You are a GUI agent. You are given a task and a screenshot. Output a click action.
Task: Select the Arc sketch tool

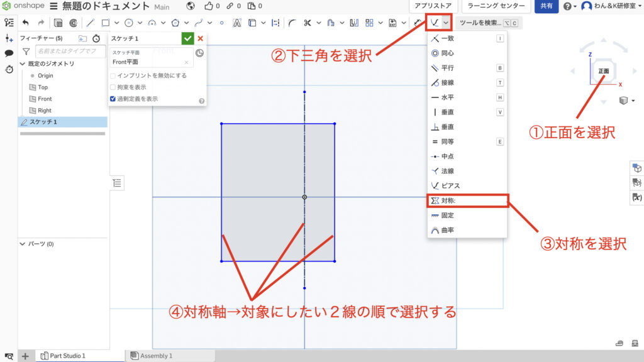(152, 23)
